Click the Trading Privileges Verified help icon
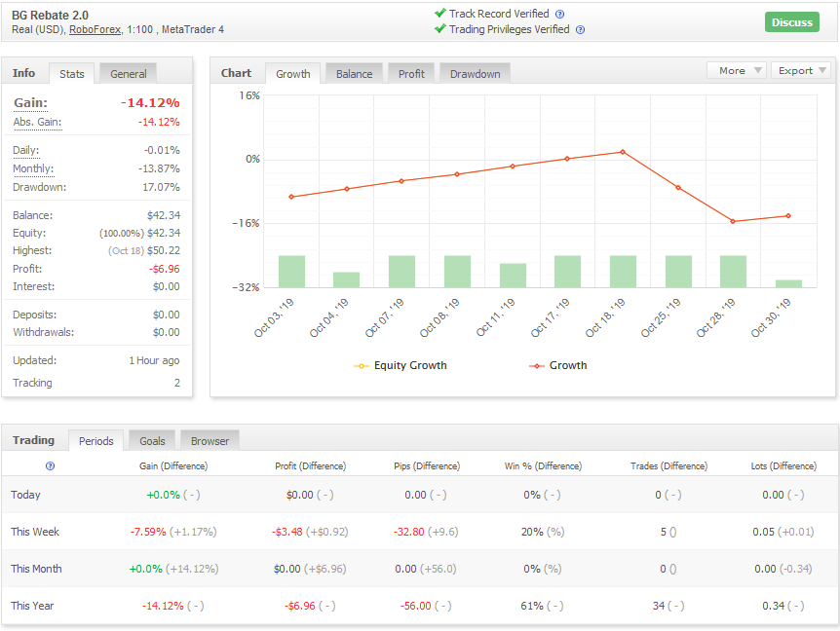This screenshot has width=840, height=631. 580,30
